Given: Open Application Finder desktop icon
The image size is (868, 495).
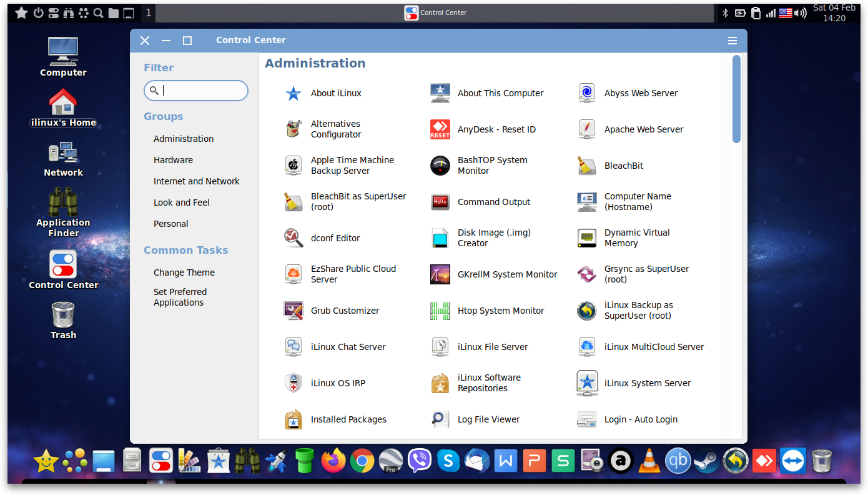Looking at the screenshot, I should pos(63,213).
